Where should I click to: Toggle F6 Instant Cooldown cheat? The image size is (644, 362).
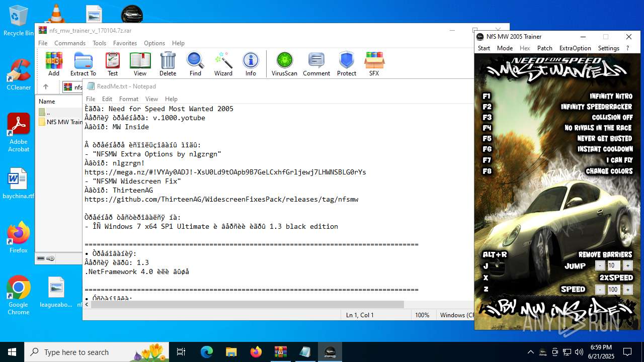[x=557, y=149]
